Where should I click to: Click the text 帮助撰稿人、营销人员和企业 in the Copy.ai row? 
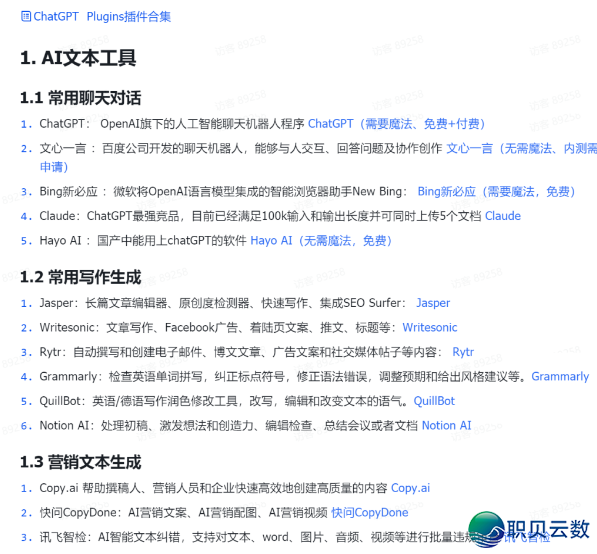click(158, 488)
